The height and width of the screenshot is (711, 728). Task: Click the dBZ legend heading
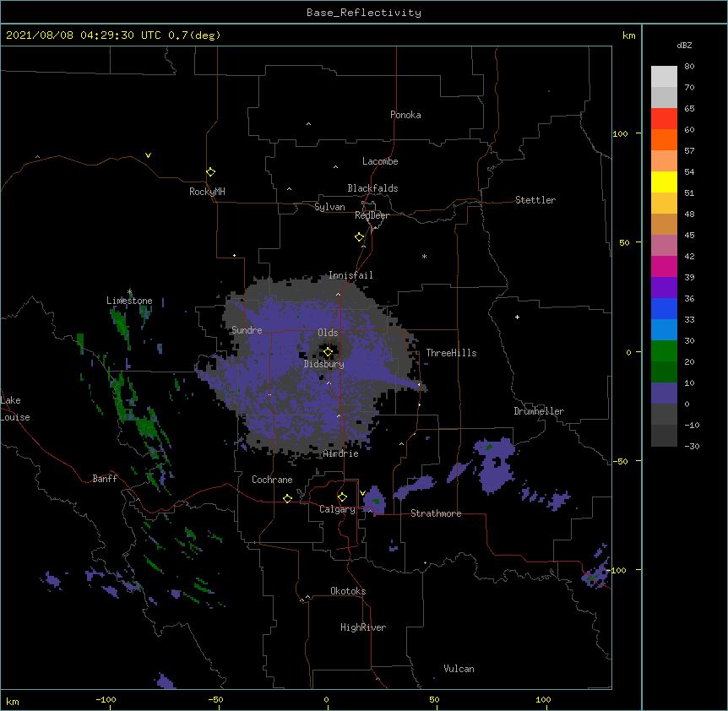[x=684, y=45]
